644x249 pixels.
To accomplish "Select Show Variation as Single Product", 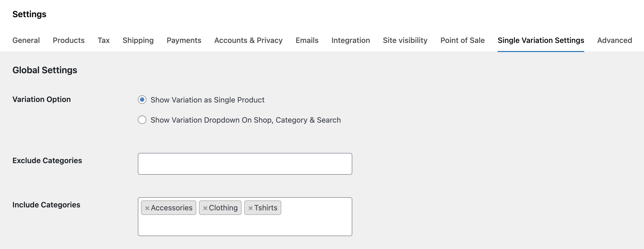I will click(142, 100).
